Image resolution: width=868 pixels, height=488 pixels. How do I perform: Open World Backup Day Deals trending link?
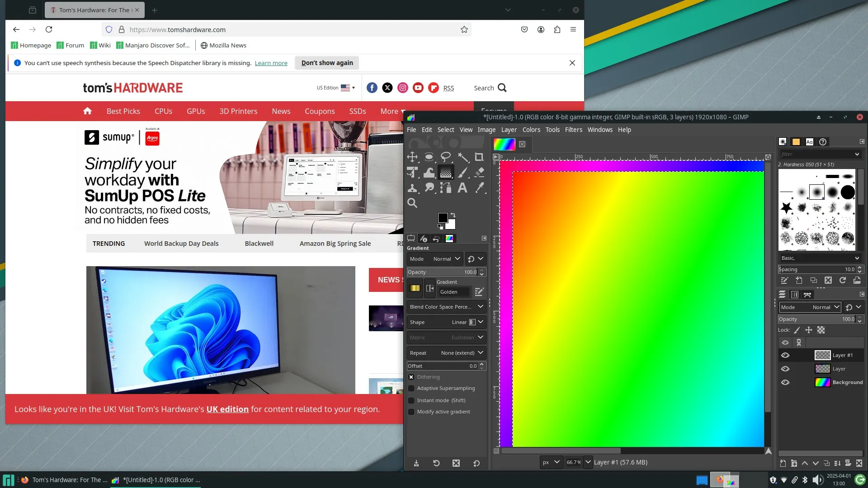click(x=181, y=244)
